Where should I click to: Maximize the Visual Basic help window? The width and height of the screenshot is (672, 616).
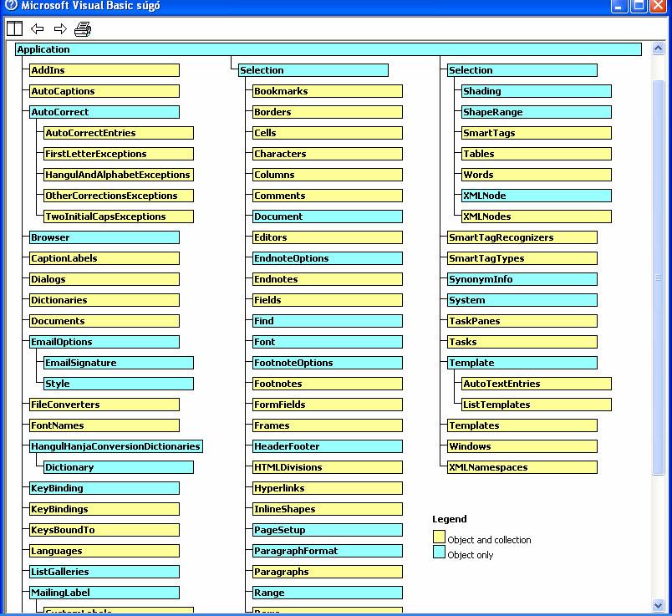click(x=639, y=6)
